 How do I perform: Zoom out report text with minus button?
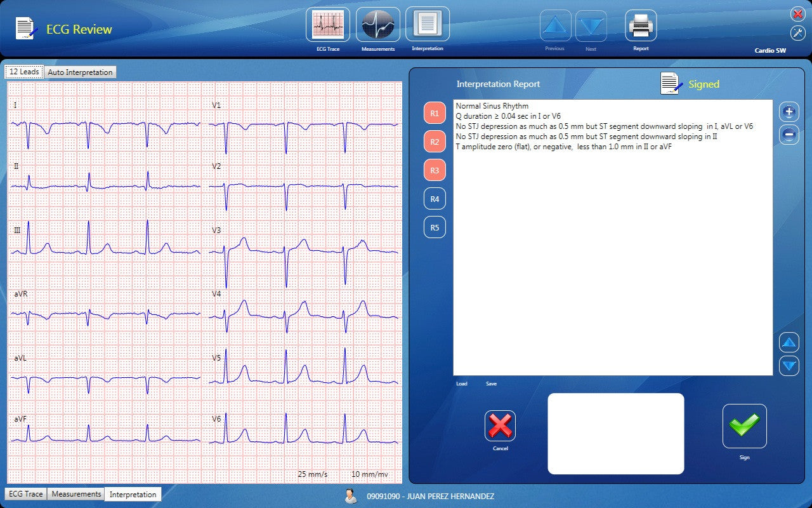pos(789,134)
